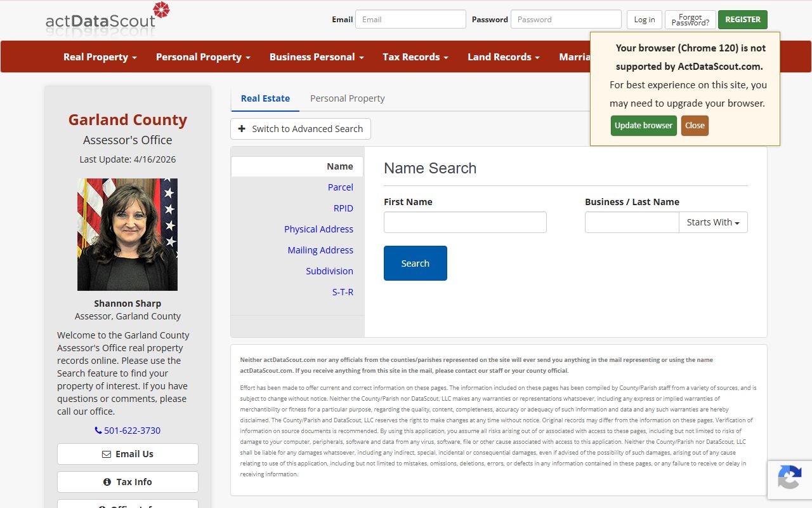Click the reCAPTCHA badge icon

point(790,477)
